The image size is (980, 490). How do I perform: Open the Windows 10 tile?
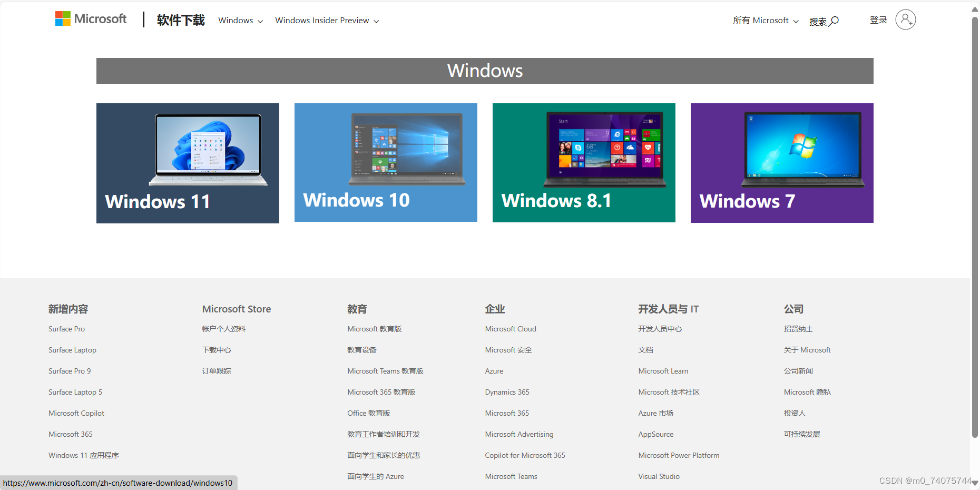(x=386, y=162)
